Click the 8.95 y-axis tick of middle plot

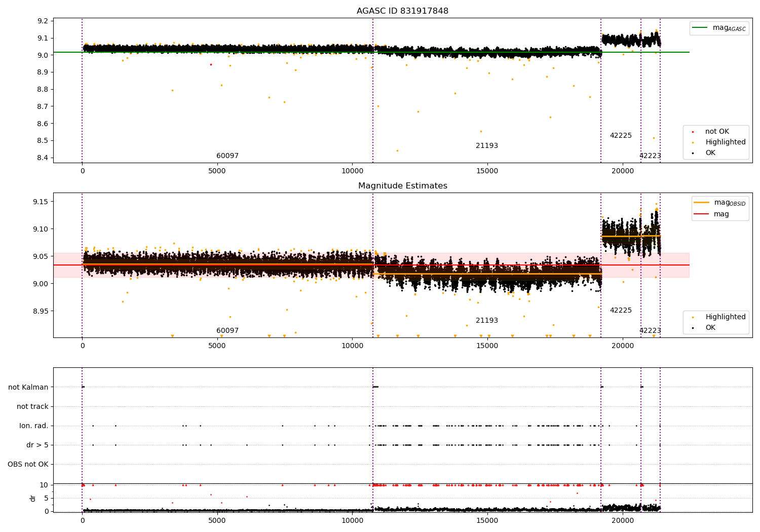click(41, 311)
